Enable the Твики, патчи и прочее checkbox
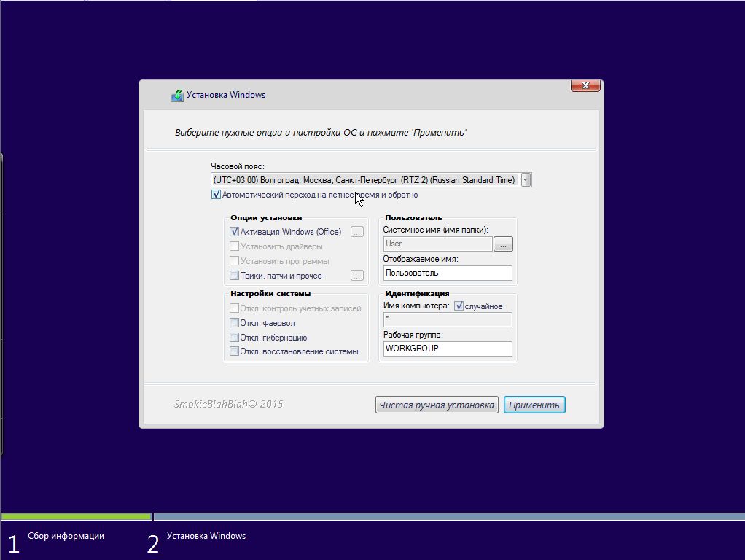Screen dimensions: 745x560 pyautogui.click(x=234, y=275)
